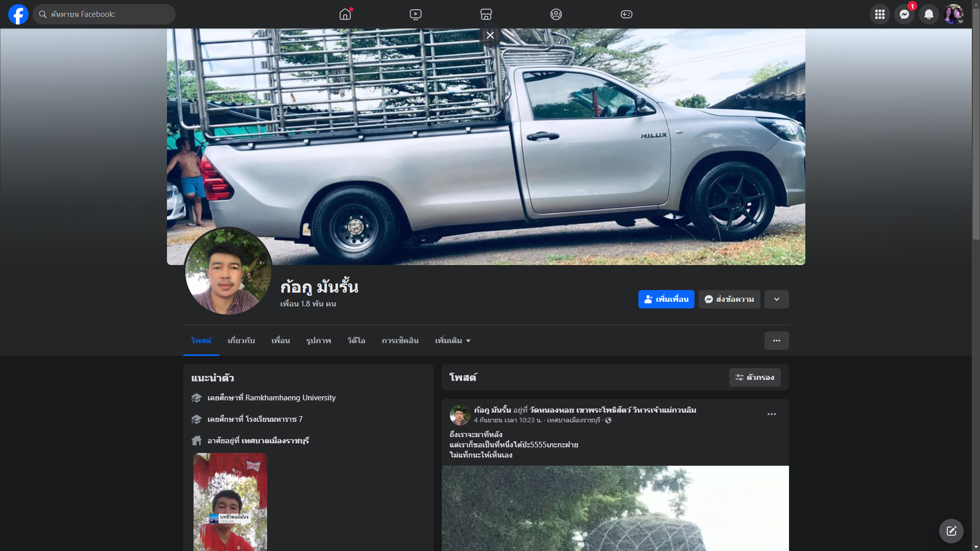The image size is (980, 551).
Task: Open the Home feed icon
Action: [345, 14]
